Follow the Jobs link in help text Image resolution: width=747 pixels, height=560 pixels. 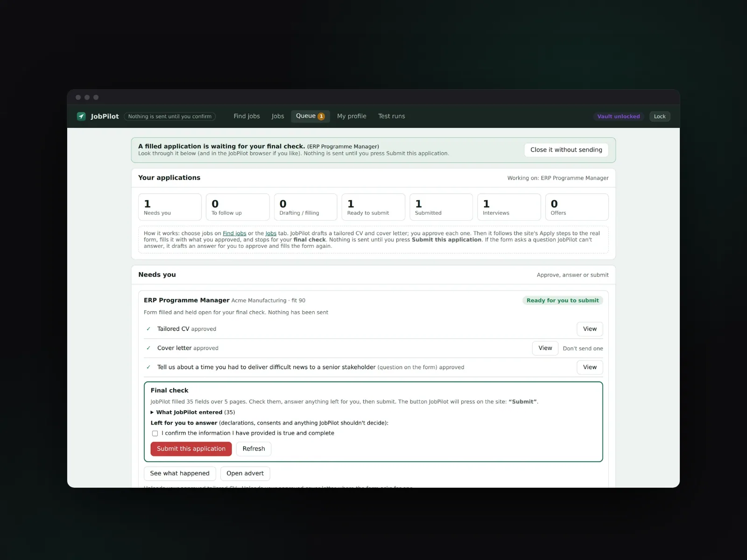coord(271,233)
